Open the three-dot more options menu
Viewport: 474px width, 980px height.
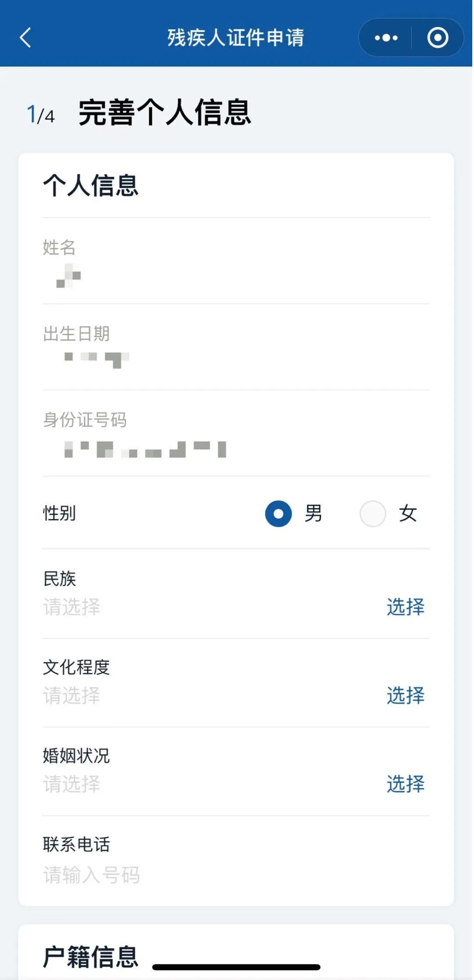click(x=386, y=38)
